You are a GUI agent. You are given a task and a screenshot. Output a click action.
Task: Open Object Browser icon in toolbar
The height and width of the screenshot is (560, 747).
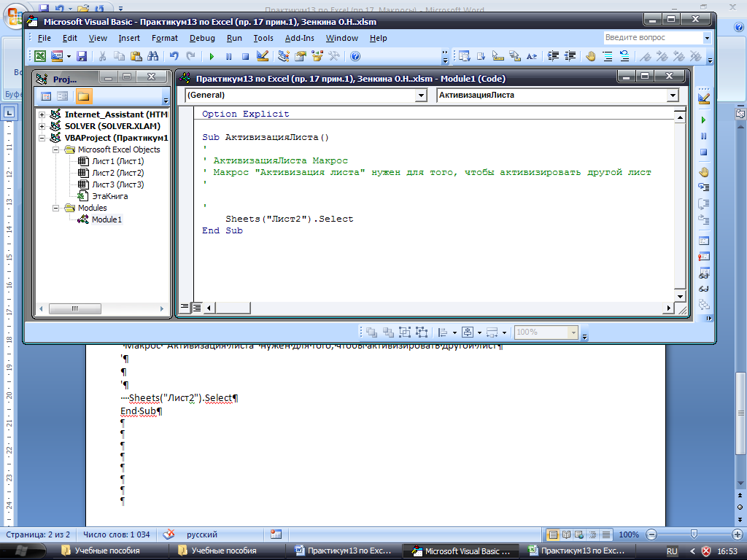point(317,56)
